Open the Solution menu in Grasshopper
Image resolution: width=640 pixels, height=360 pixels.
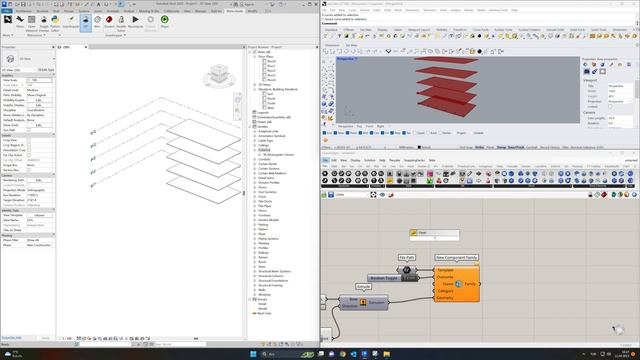(370, 160)
